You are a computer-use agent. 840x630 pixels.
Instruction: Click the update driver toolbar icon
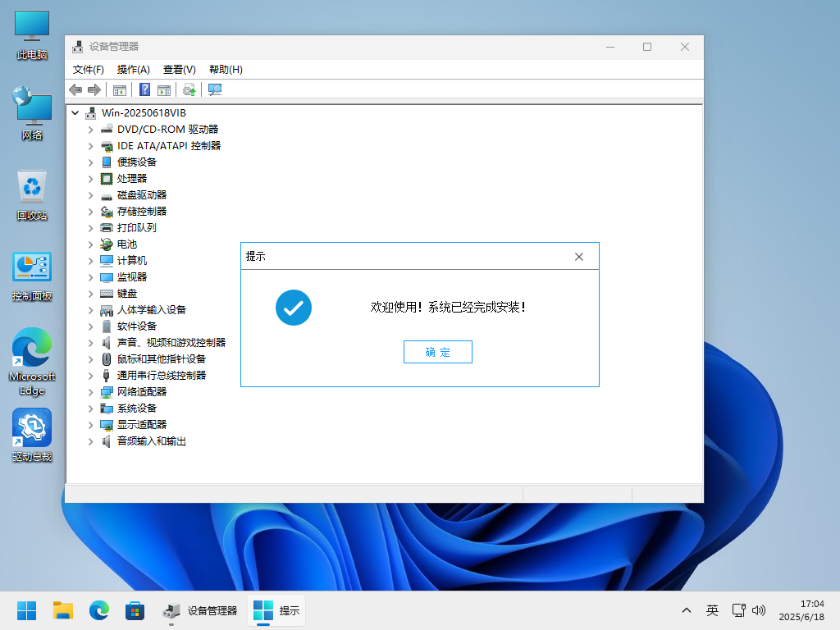[189, 90]
